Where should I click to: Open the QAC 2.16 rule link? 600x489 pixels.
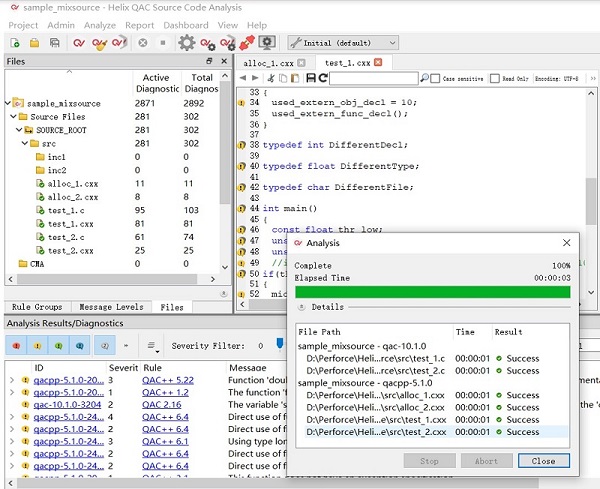[x=161, y=404]
